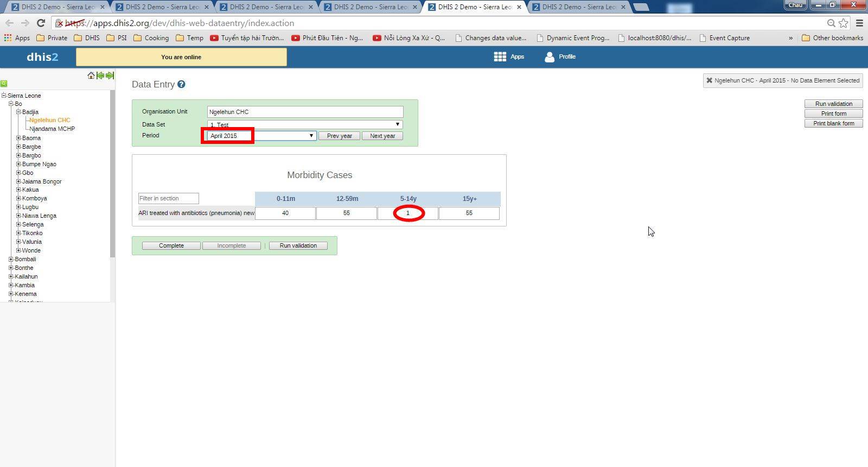The height and width of the screenshot is (467, 868).
Task: Click the Next year button
Action: [382, 136]
